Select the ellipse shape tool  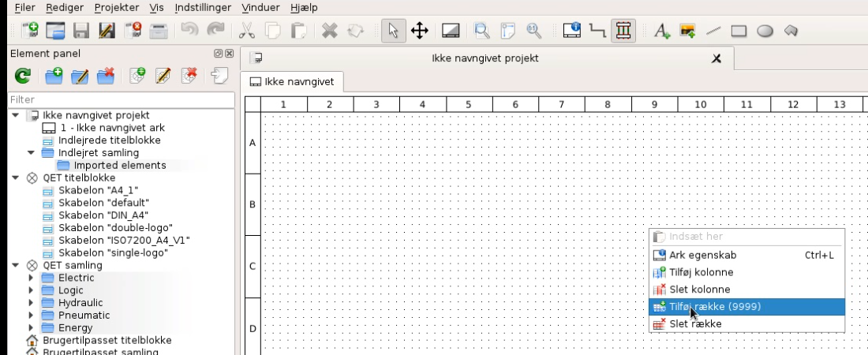(765, 31)
